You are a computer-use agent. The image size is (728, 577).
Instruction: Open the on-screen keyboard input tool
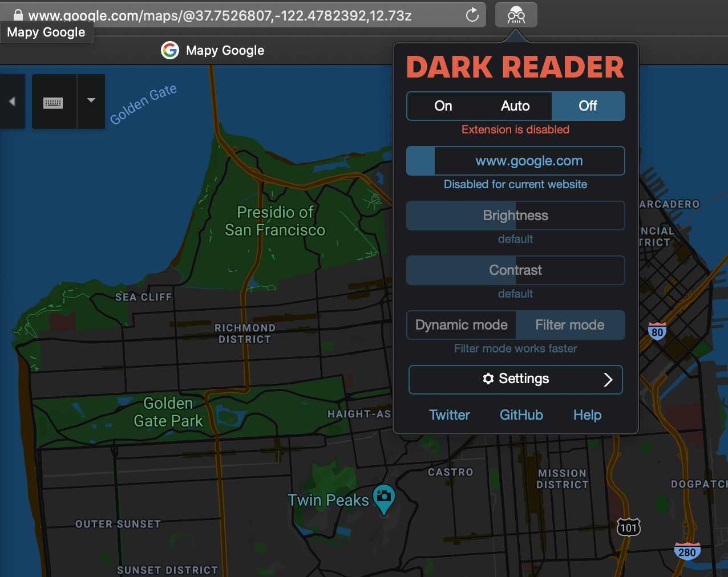click(54, 103)
